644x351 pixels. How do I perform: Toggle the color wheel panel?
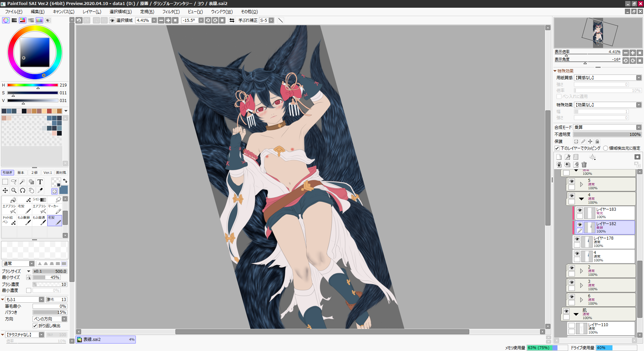pos(6,20)
